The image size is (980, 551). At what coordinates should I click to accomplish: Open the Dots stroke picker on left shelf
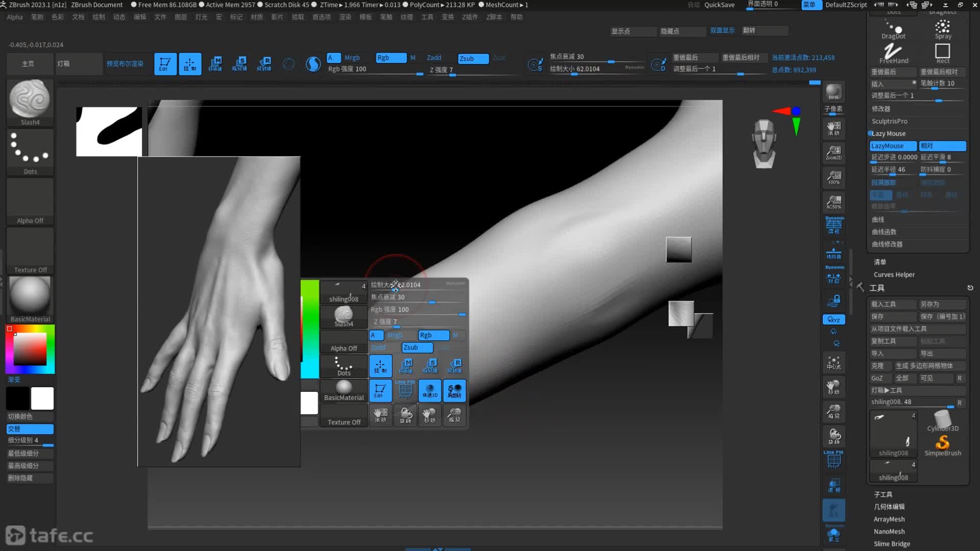pos(30,152)
